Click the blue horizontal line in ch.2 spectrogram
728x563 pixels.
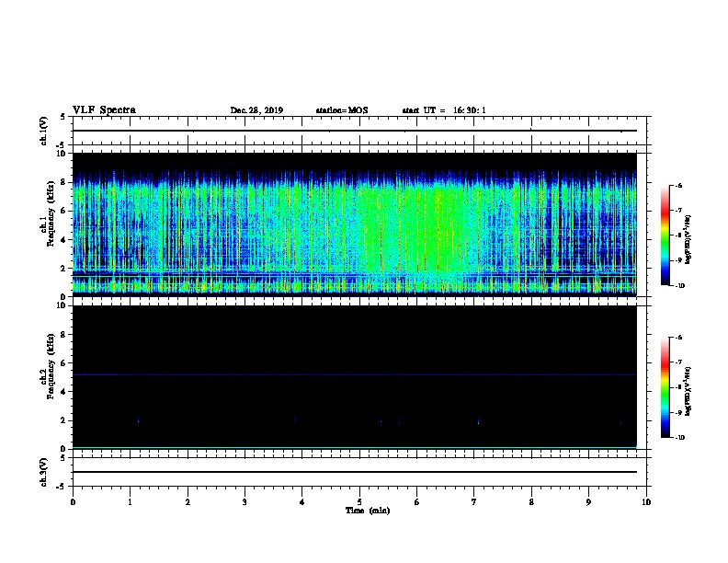point(354,374)
